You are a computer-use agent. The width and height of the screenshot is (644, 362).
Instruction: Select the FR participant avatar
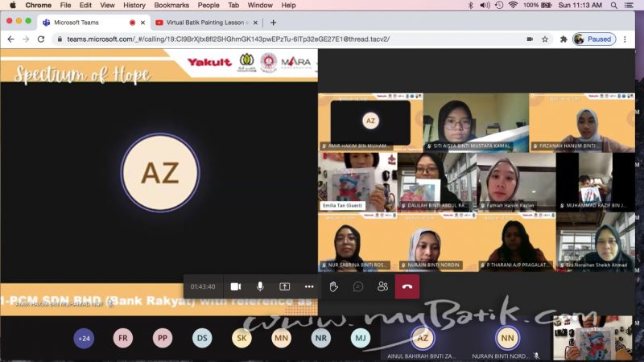click(x=123, y=339)
